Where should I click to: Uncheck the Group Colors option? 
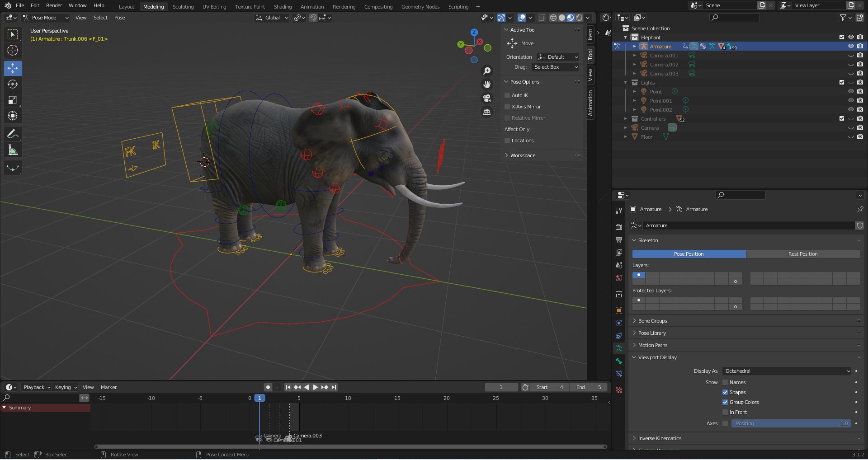725,402
